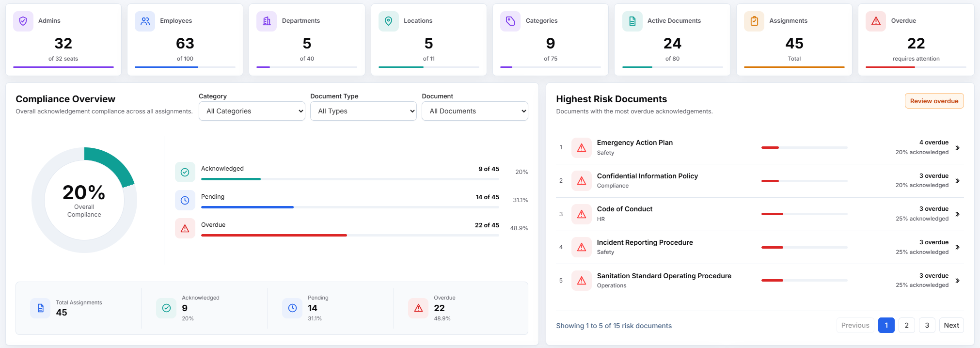Click the warning icon for Emergency Action Plan
This screenshot has height=348, width=980.
tap(582, 148)
